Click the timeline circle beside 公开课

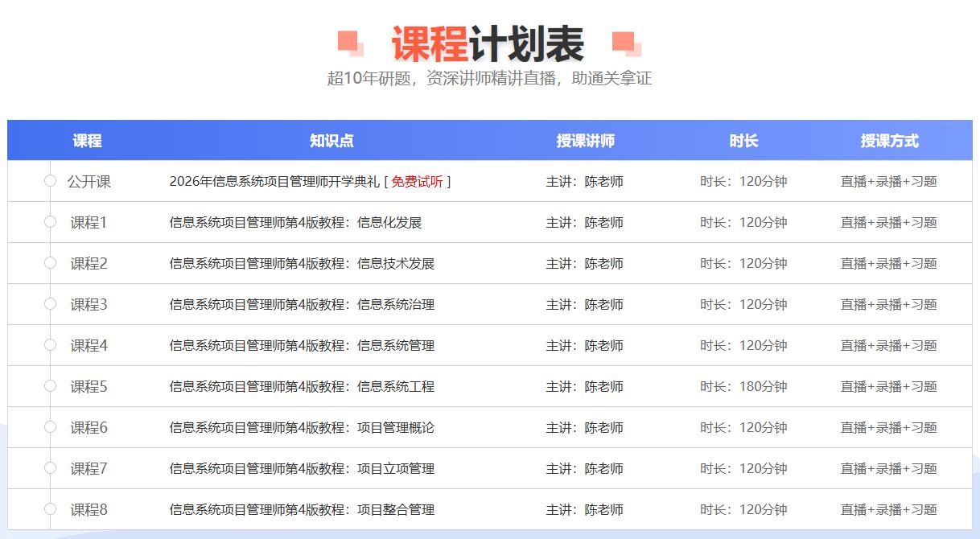(x=50, y=181)
